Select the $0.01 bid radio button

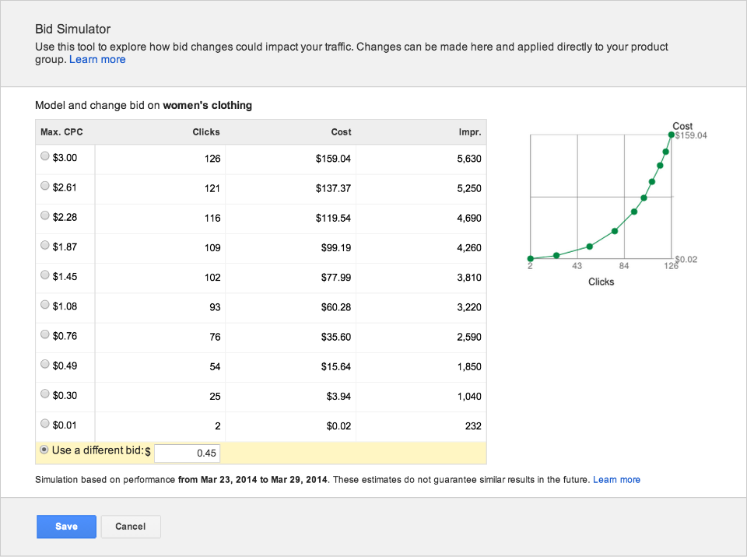tap(45, 423)
